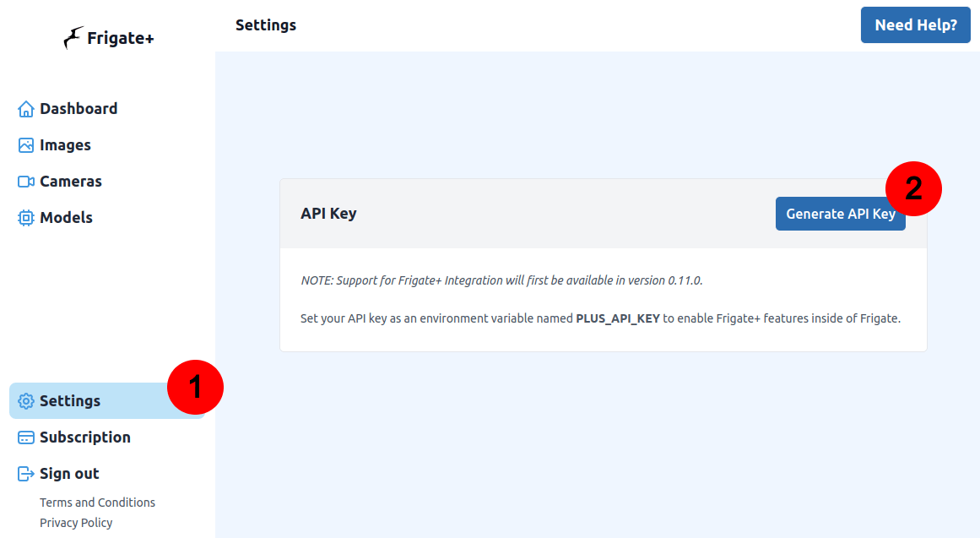The image size is (980, 538).
Task: Click the Subscription card icon
Action: [x=25, y=437]
